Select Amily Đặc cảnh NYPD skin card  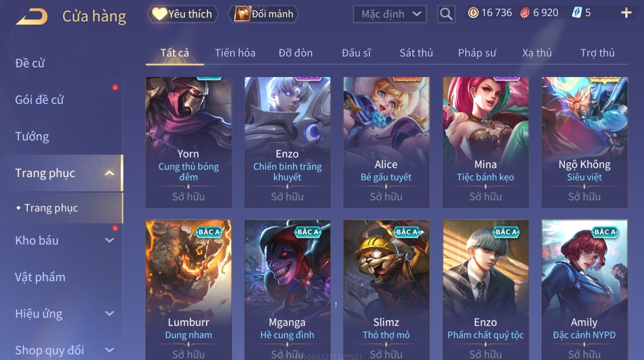tap(585, 290)
